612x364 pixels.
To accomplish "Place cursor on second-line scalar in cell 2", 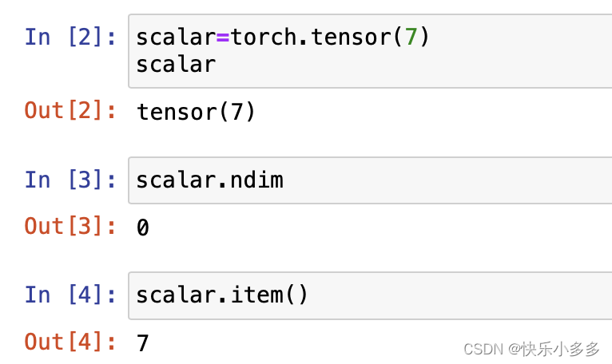I will (x=176, y=65).
